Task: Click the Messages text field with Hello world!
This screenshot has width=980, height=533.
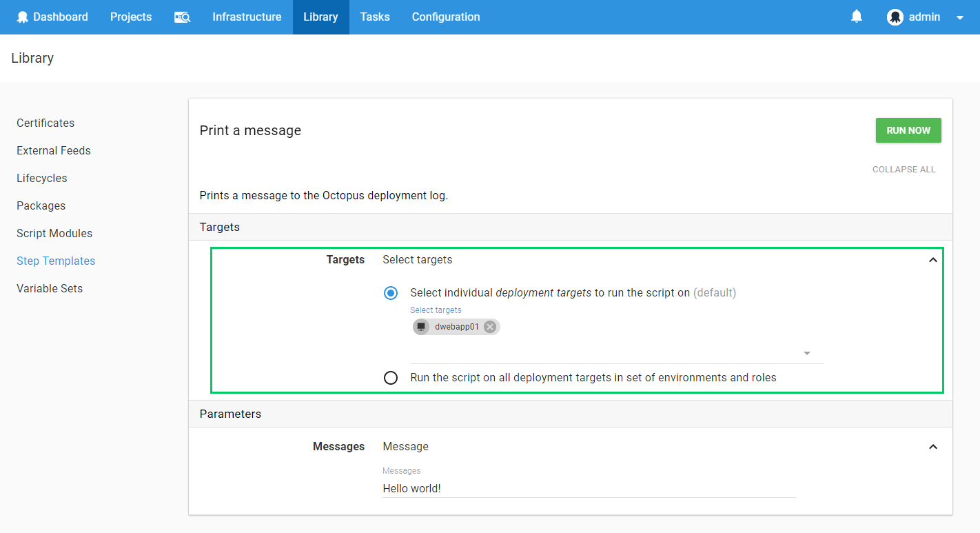Action: click(589, 488)
